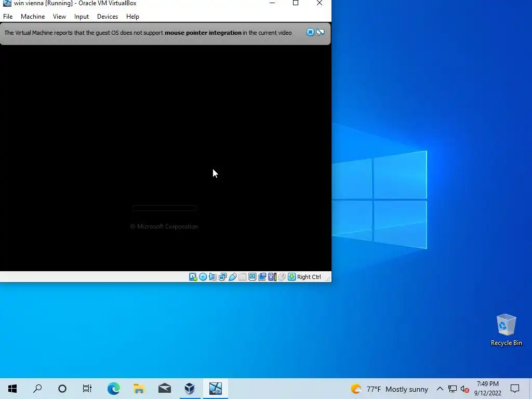The width and height of the screenshot is (532, 399).
Task: Click the VirtualBox window title bar icon
Action: click(7, 3)
